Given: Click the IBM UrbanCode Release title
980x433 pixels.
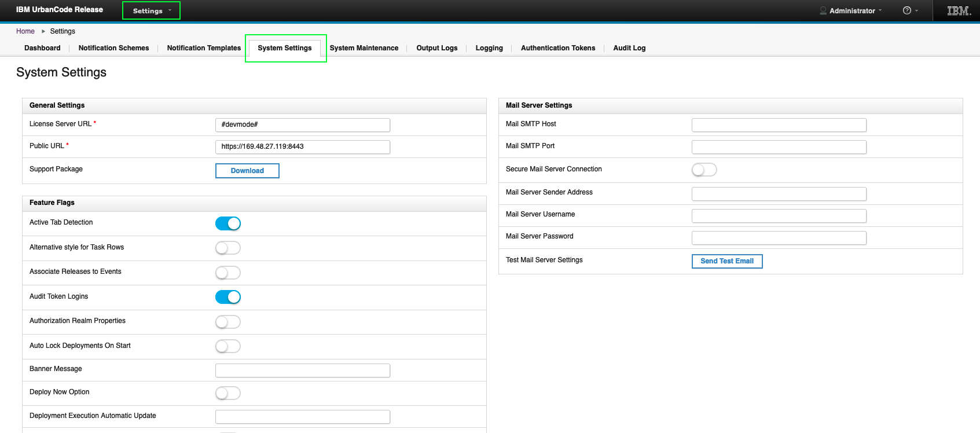Looking at the screenshot, I should click(60, 10).
